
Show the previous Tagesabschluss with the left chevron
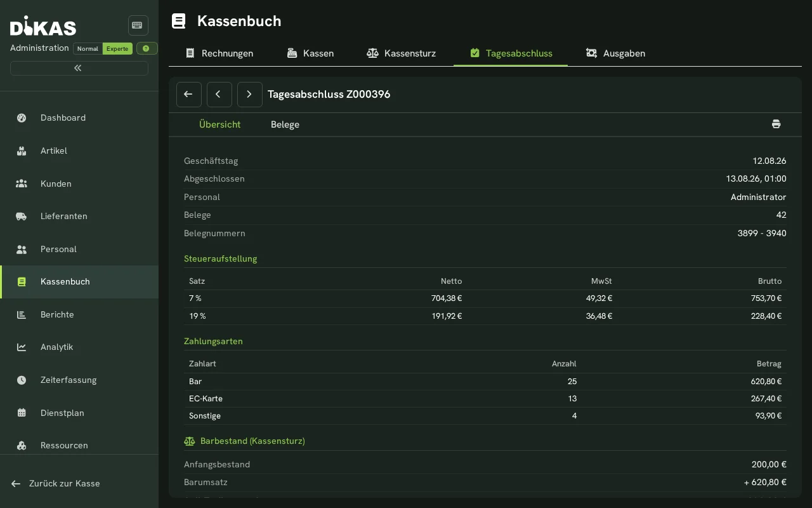point(219,95)
